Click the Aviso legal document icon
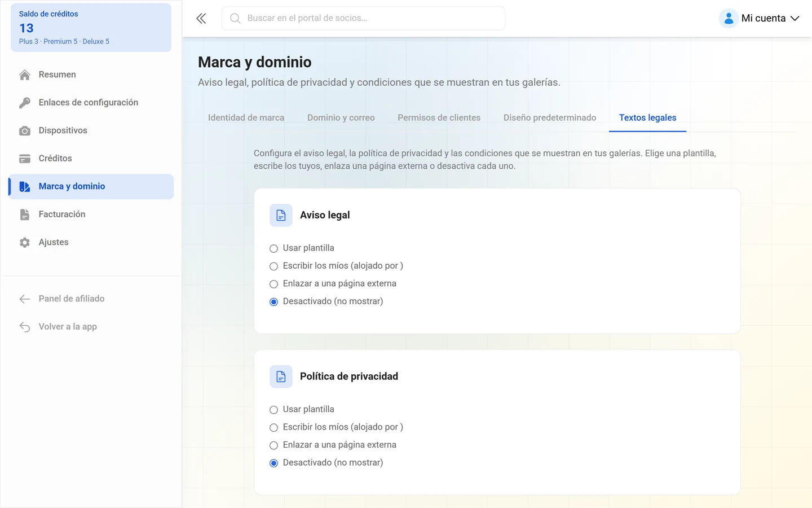This screenshot has height=508, width=812. coord(281,215)
